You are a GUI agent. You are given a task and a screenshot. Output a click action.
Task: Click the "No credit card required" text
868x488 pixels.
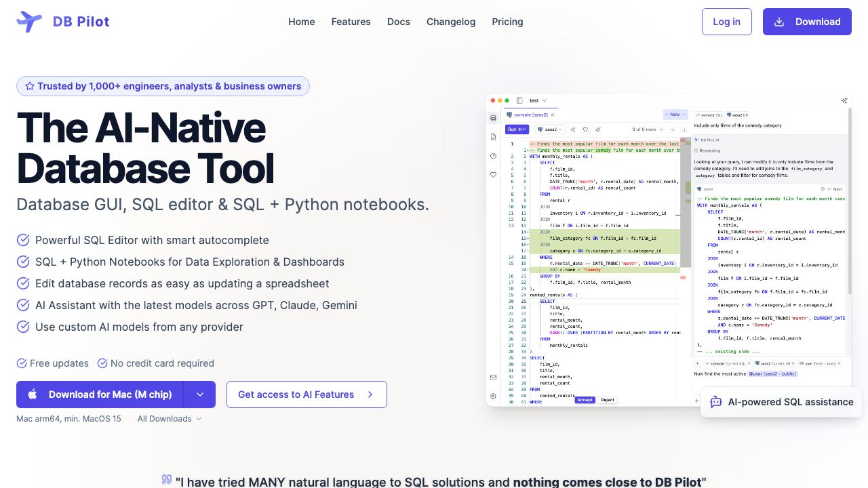tap(162, 363)
